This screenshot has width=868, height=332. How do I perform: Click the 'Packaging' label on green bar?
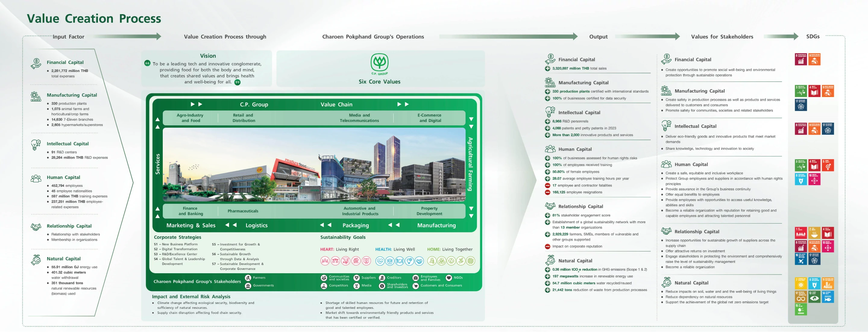(356, 225)
